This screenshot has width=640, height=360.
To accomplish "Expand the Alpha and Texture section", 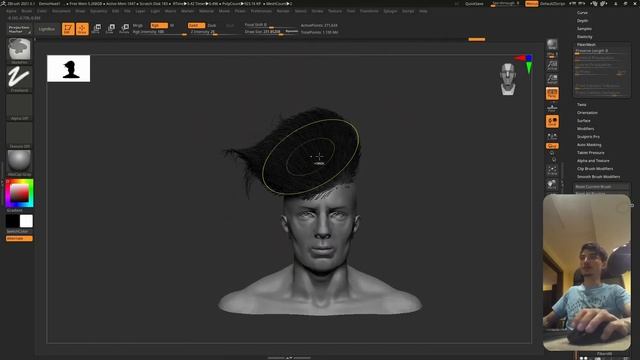I will [593, 160].
